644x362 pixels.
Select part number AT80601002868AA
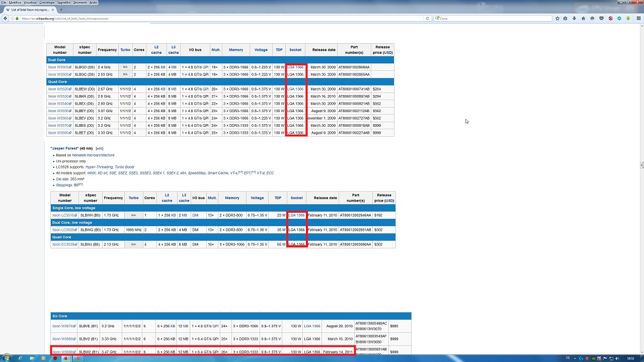354,67
